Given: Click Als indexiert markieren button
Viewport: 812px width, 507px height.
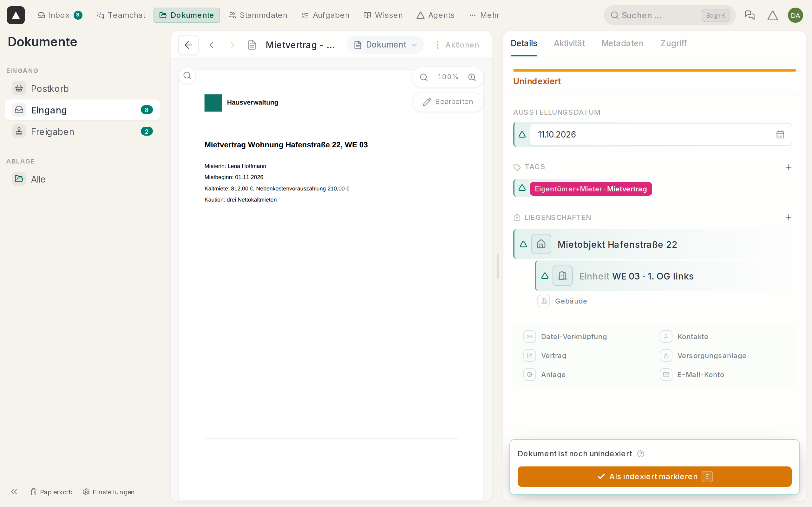Looking at the screenshot, I should (x=654, y=477).
